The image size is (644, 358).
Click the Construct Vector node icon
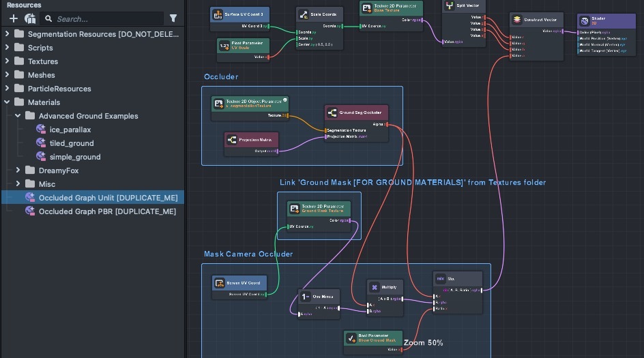coord(518,20)
